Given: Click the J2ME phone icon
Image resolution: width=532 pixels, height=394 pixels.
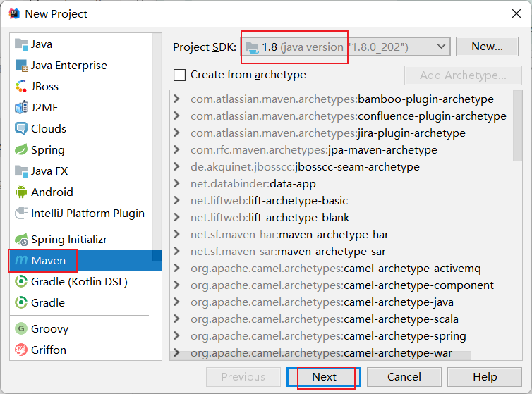Looking at the screenshot, I should pos(21,107).
